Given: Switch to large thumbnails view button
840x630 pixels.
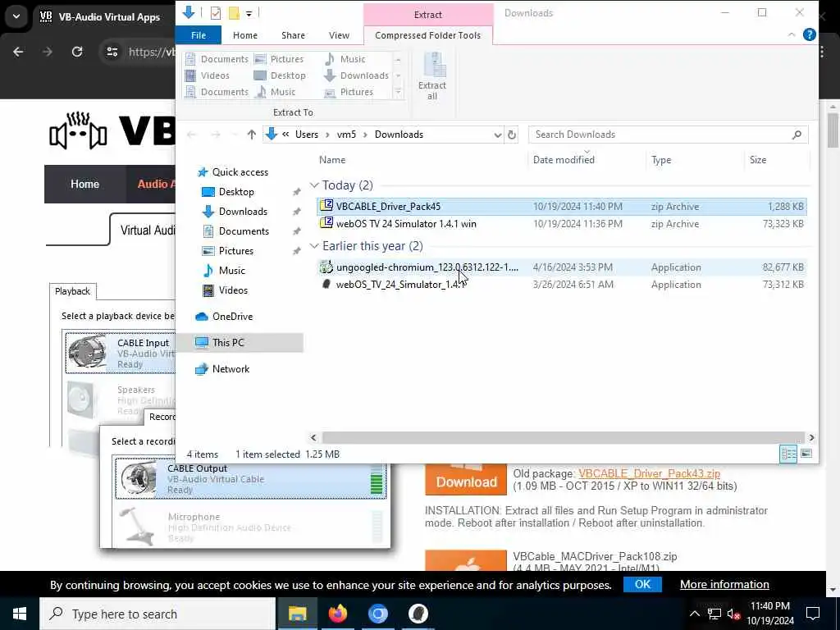Looking at the screenshot, I should (x=806, y=454).
